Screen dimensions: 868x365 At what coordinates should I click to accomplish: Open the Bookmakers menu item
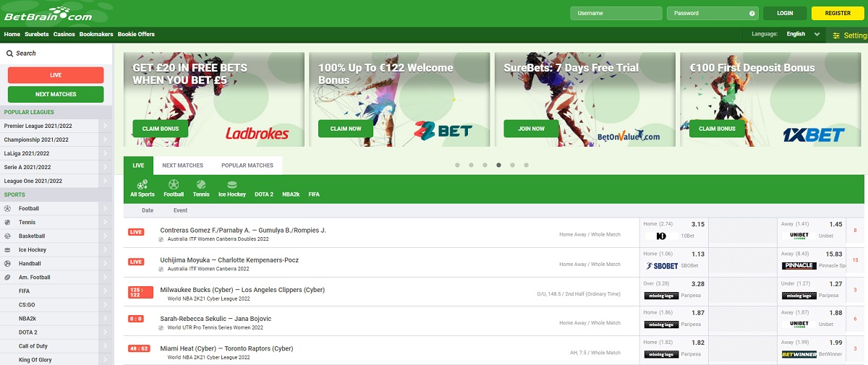96,34
